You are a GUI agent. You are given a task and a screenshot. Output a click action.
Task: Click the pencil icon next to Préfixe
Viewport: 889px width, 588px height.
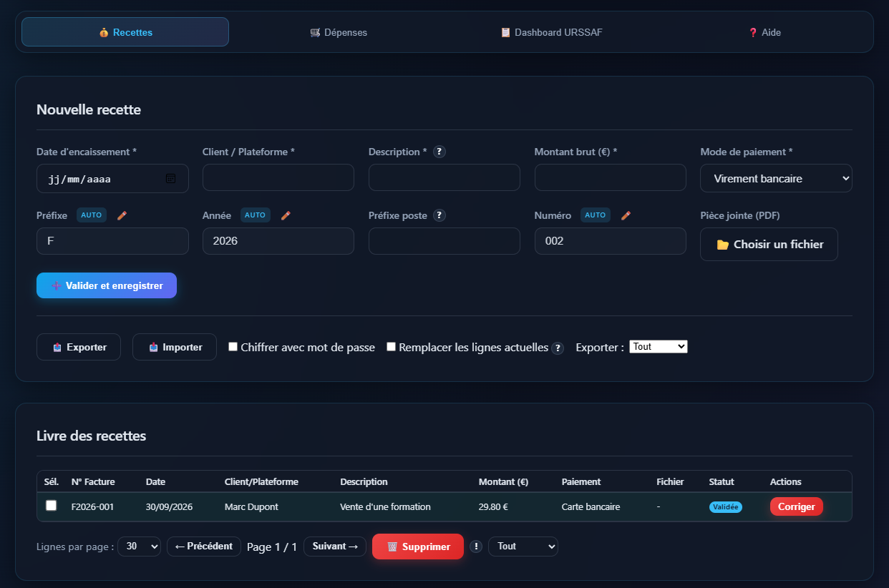pos(122,215)
